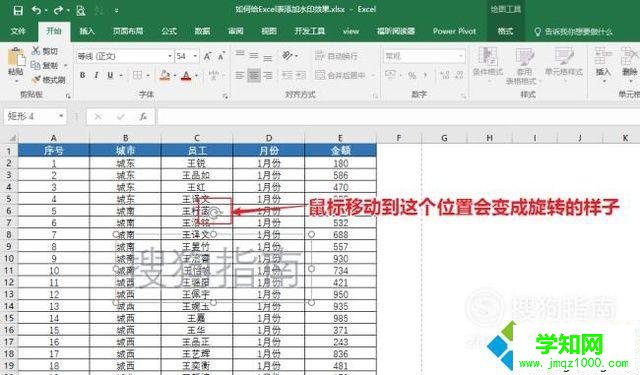Activate the Format Painter (格式刷)
640x375 pixels.
48,80
